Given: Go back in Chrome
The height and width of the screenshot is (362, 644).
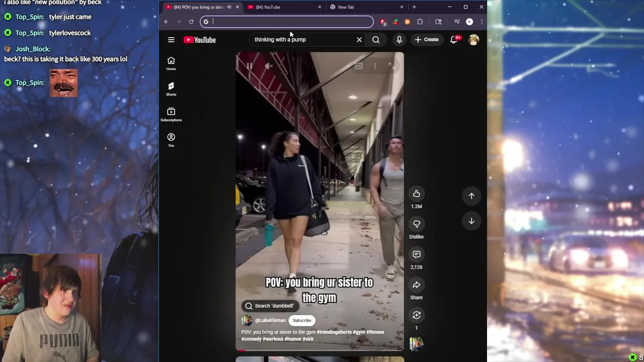Looking at the screenshot, I should 167,22.
